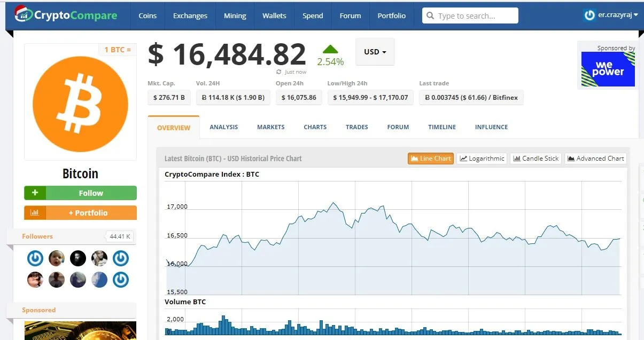Screen dimensions: 644x340
Task: Open the Markets tab
Action: 270,127
